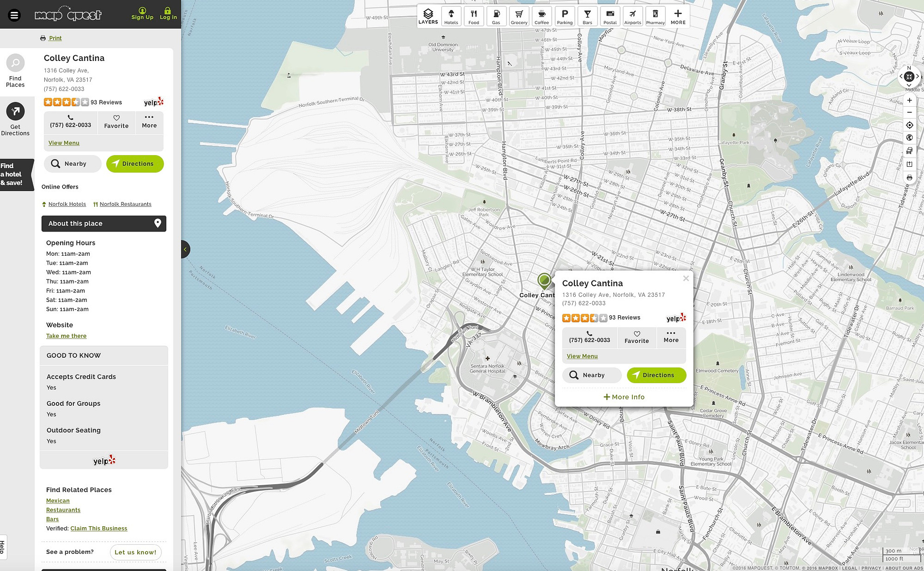Show Coffee shops on the map
The image size is (924, 571).
[x=542, y=16]
